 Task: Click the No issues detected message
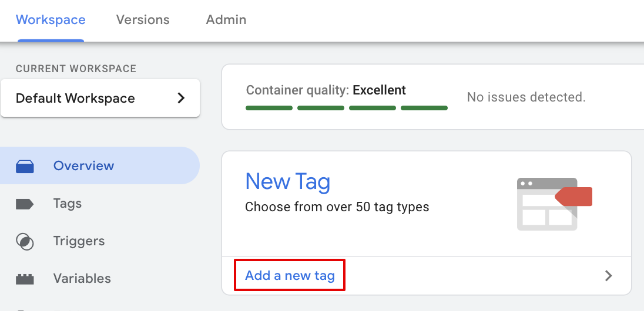pos(526,97)
